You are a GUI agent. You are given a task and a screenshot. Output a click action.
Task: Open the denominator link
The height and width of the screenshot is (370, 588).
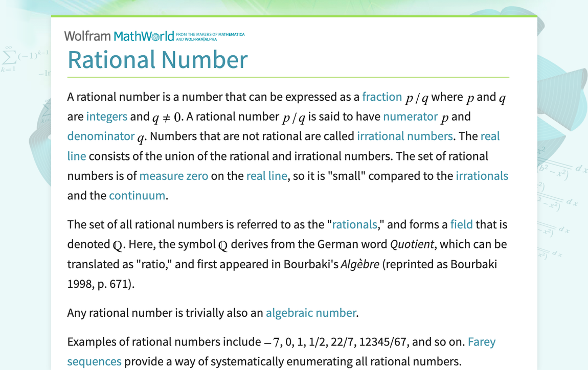coord(101,136)
